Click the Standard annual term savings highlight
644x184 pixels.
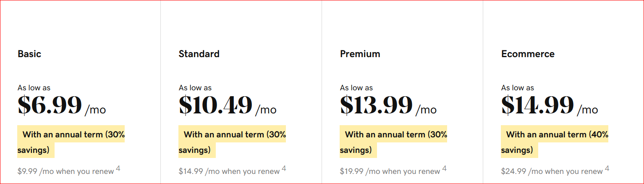232,142
